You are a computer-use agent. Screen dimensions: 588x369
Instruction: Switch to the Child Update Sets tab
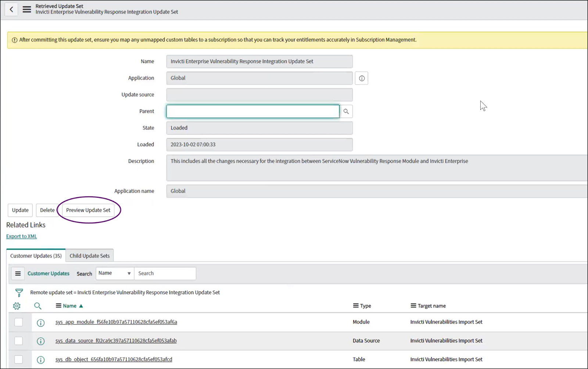tap(90, 255)
